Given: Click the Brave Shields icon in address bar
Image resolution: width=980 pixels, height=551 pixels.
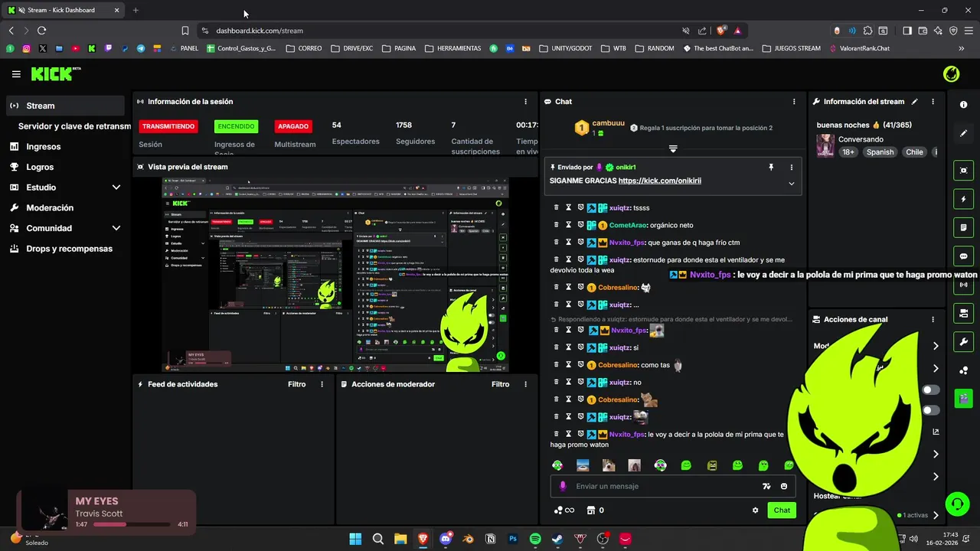Looking at the screenshot, I should click(x=721, y=31).
